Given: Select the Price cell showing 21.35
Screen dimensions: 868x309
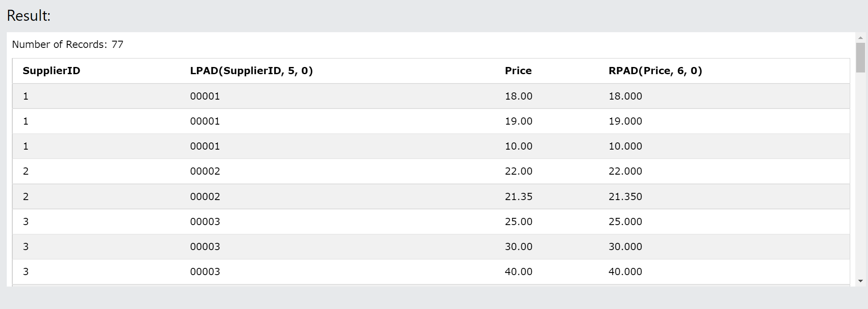Looking at the screenshot, I should pos(519,197).
